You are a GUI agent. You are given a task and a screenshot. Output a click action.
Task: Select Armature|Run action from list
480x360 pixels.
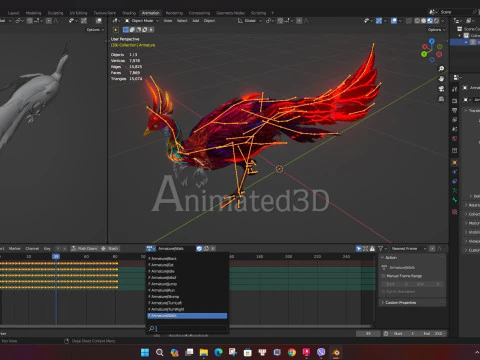187,290
